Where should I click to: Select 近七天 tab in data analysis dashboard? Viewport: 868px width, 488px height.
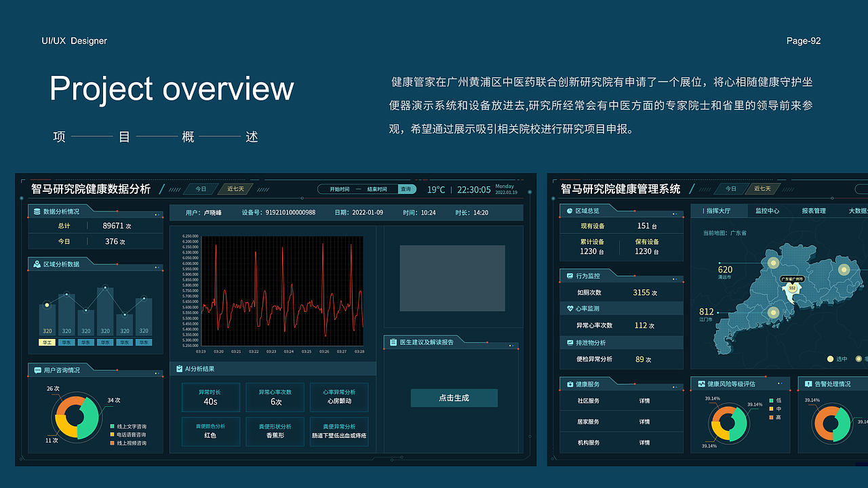[x=235, y=189]
